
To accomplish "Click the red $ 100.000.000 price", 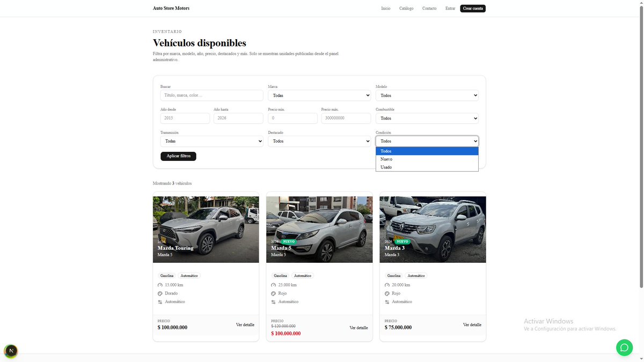I will pos(286,334).
